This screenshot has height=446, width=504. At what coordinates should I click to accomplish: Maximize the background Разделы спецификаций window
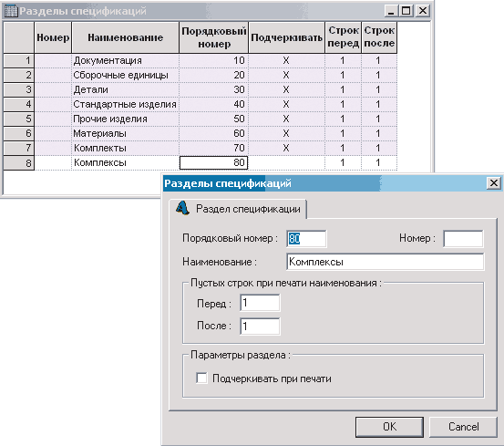pos(406,11)
